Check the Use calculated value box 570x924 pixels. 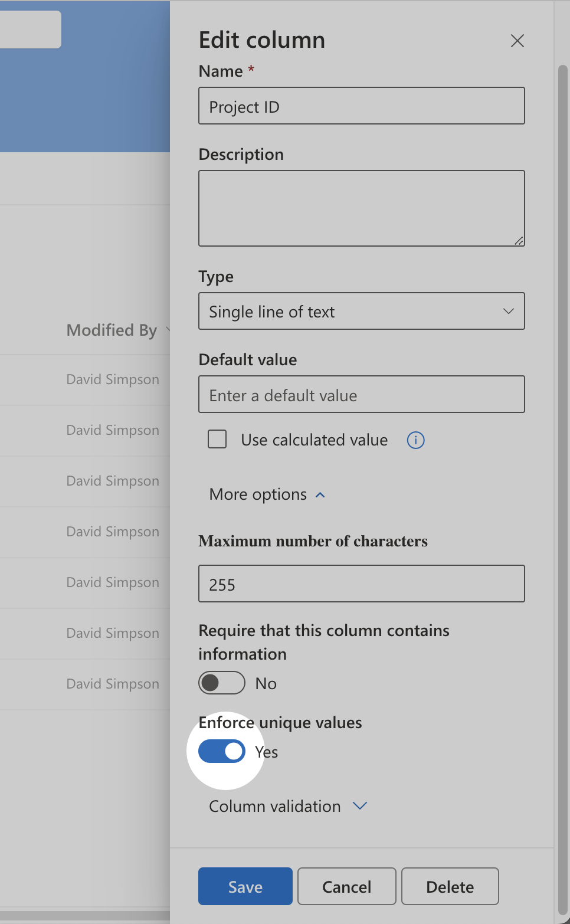217,440
